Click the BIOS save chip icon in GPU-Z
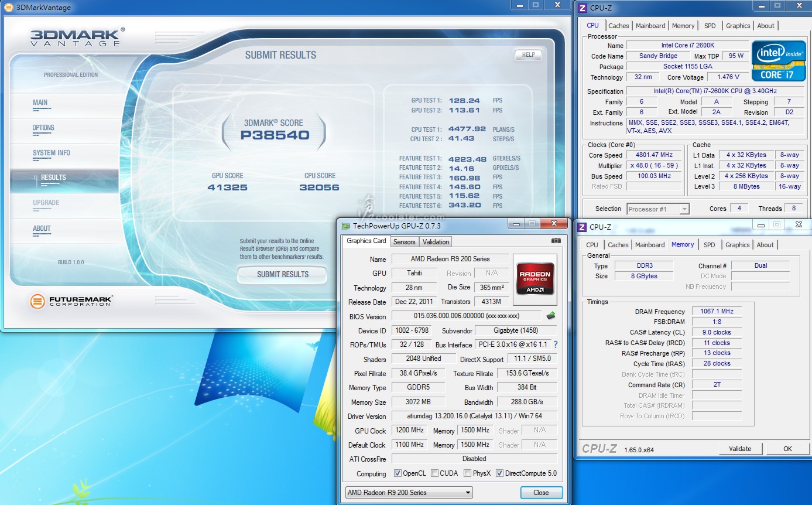 [550, 316]
